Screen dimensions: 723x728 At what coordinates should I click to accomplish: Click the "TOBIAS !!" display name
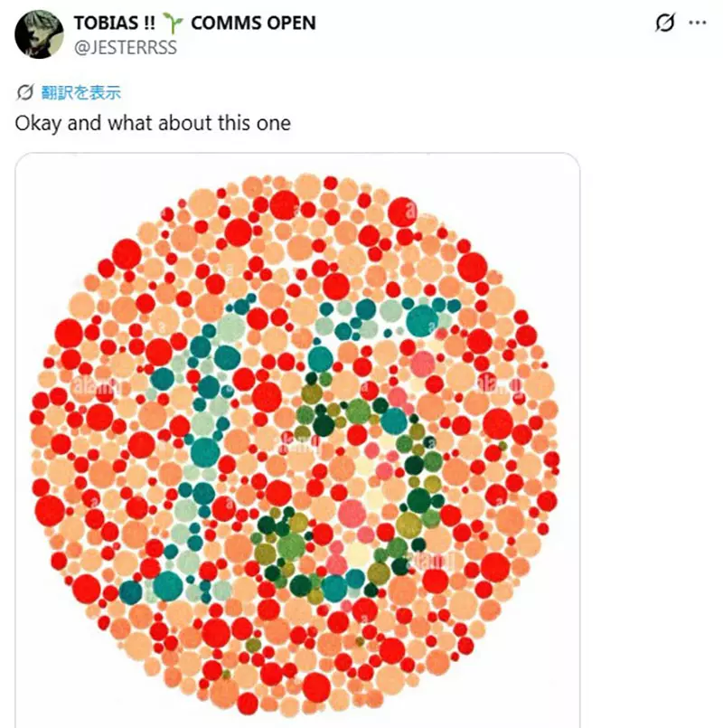(x=112, y=24)
